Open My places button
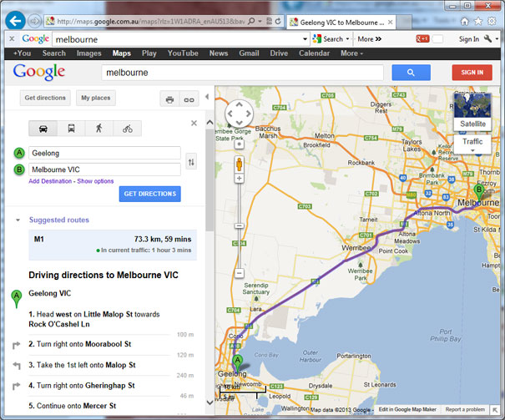Image resolution: width=505 pixels, height=420 pixels. click(x=96, y=98)
